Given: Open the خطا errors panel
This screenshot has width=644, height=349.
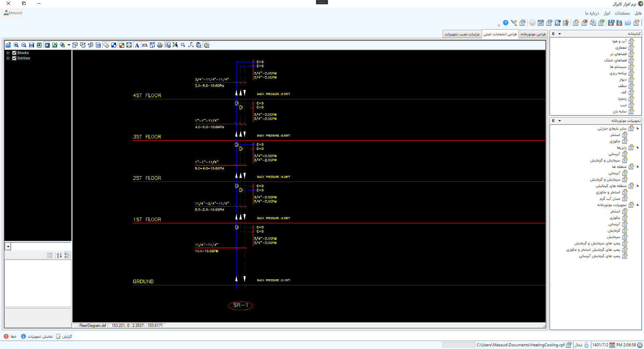Looking at the screenshot, I should click(x=10, y=336).
